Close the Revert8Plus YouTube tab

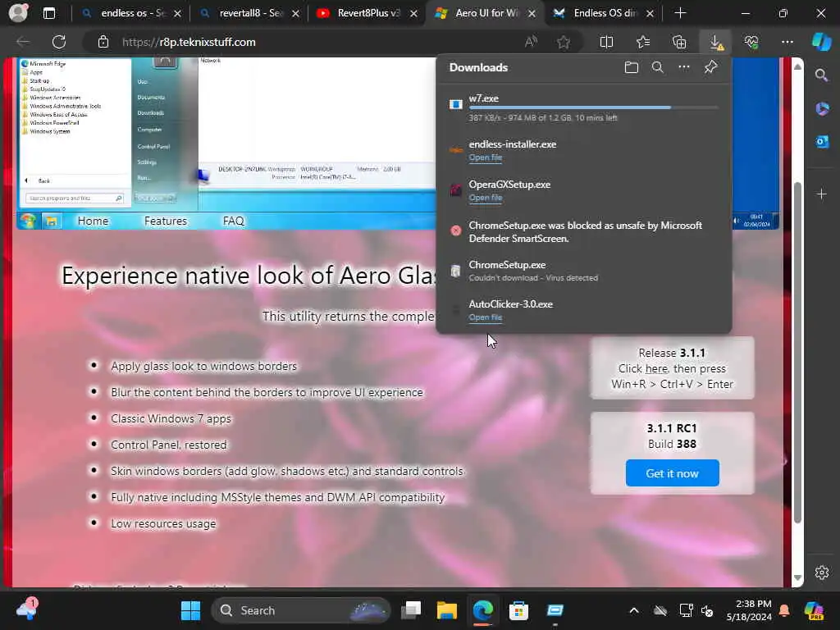(413, 13)
